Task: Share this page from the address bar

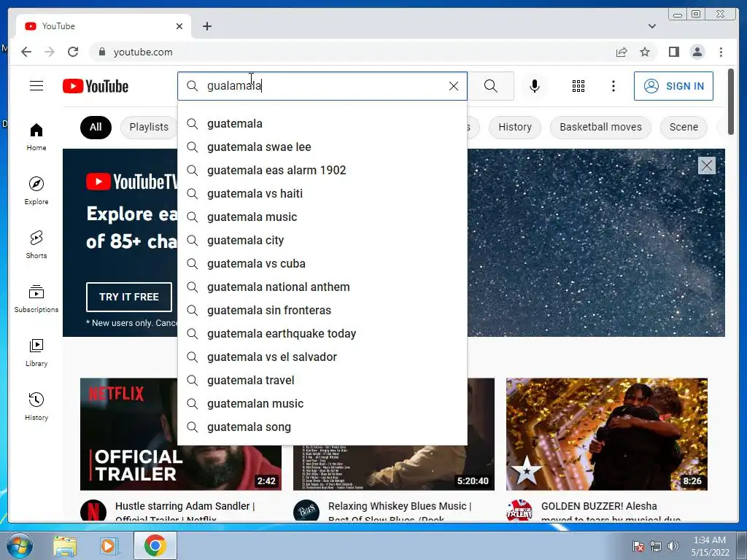Action: pyautogui.click(x=622, y=52)
